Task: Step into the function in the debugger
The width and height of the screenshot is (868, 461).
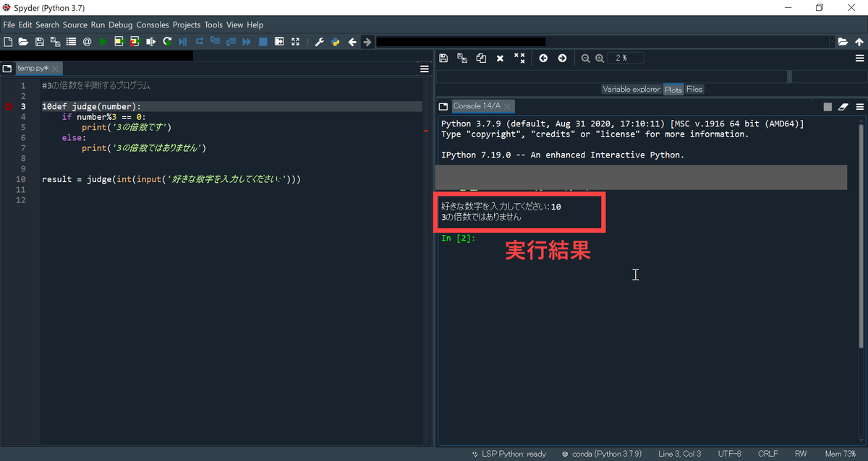Action: click(x=215, y=42)
